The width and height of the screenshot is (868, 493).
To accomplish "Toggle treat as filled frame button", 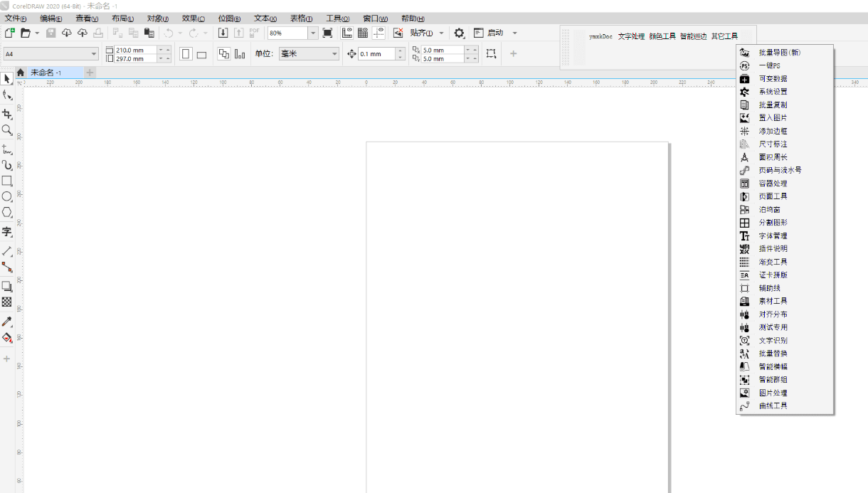I will tap(491, 54).
